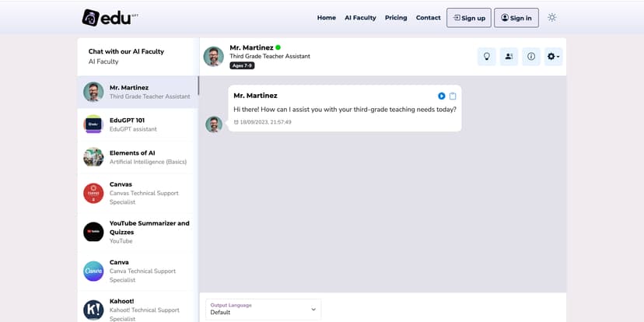
Task: Click the eduGPT logo
Action: coord(110,18)
